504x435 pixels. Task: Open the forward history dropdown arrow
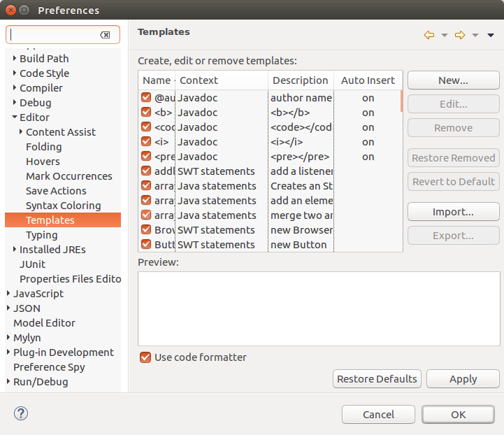coord(475,35)
